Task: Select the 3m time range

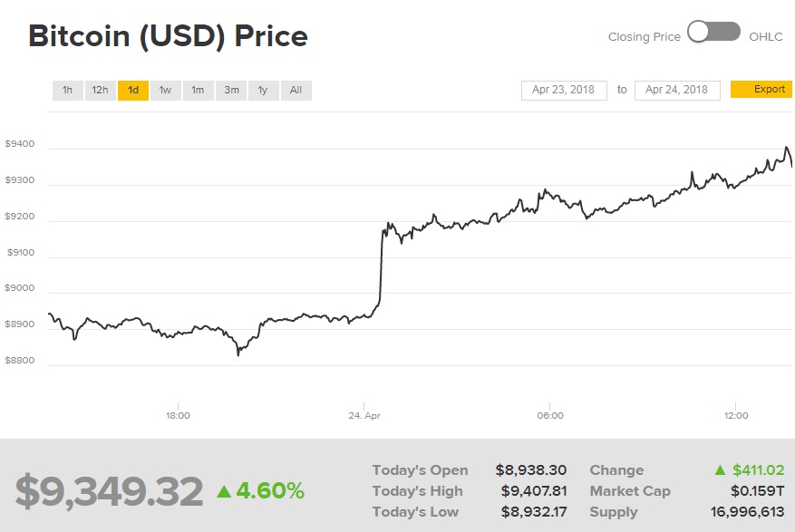Action: [231, 90]
